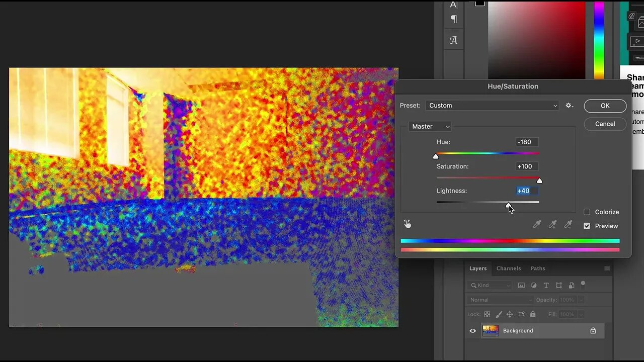This screenshot has width=644, height=362.
Task: Switch to the Layers tab
Action: (x=478, y=268)
